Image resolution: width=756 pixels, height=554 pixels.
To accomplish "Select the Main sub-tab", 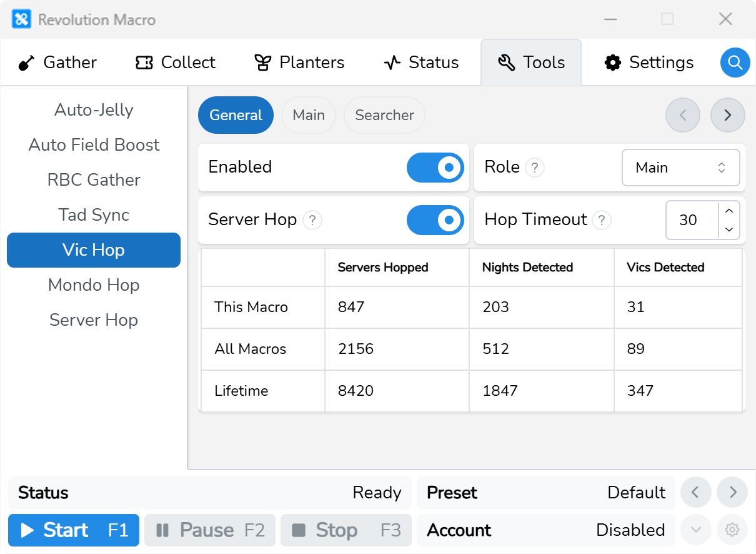I will [309, 115].
